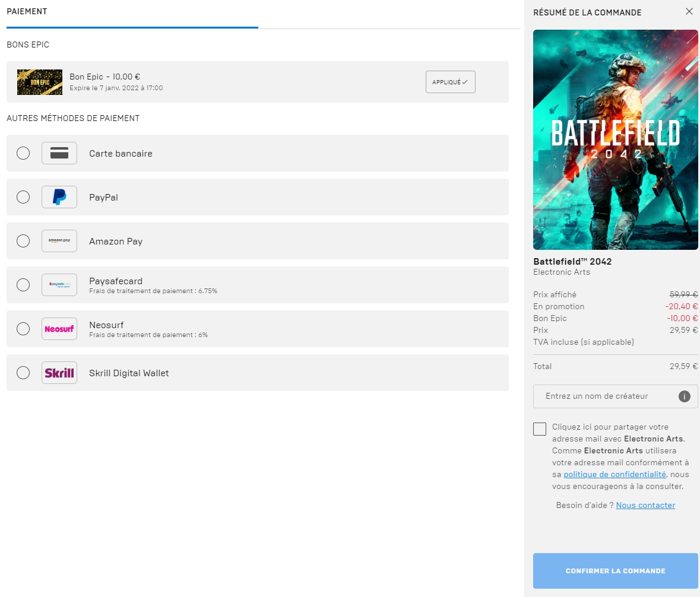Pick the Paysafecard radio option
The width and height of the screenshot is (700, 597).
point(23,285)
